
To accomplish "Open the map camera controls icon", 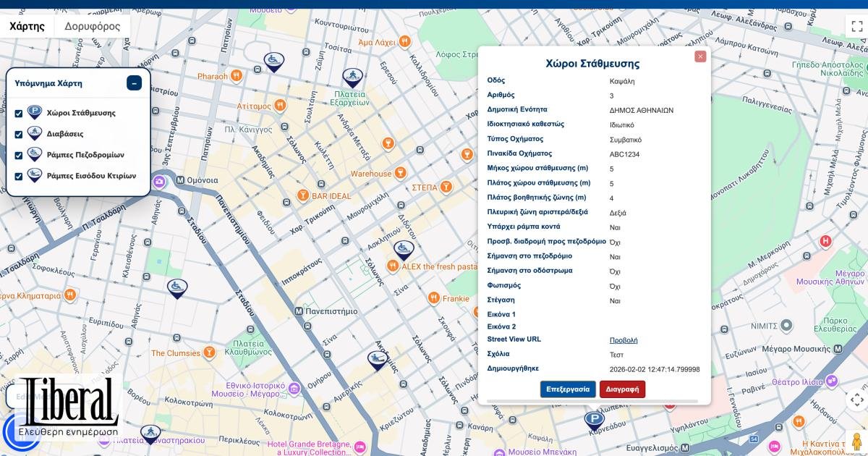I will click(x=856, y=400).
